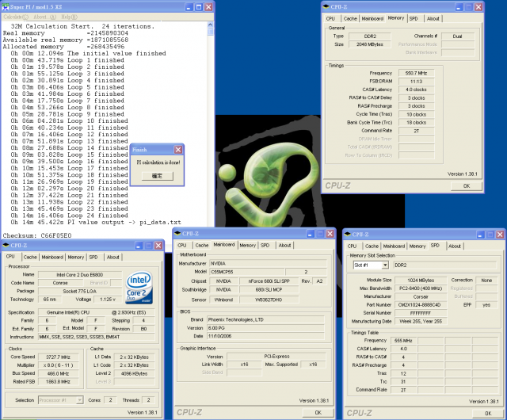Click OK in the CPU-Z mainboard window

[x=318, y=413]
